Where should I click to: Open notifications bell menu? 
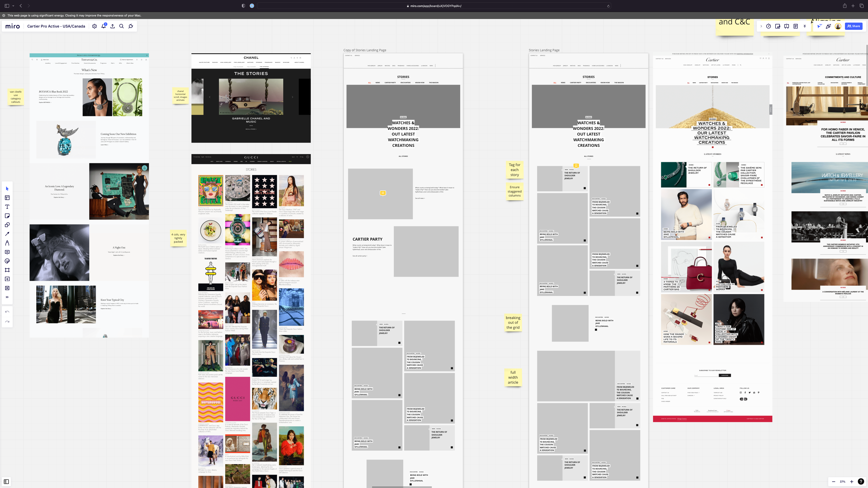104,26
